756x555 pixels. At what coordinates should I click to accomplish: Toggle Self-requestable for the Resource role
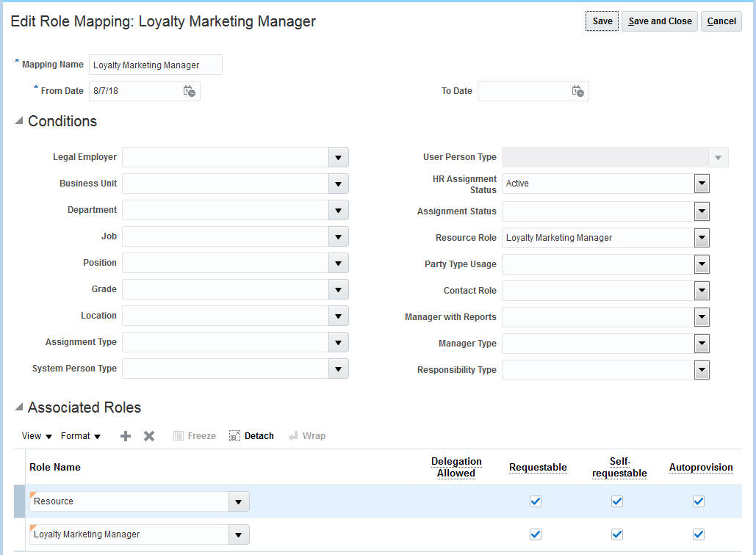[x=617, y=501]
